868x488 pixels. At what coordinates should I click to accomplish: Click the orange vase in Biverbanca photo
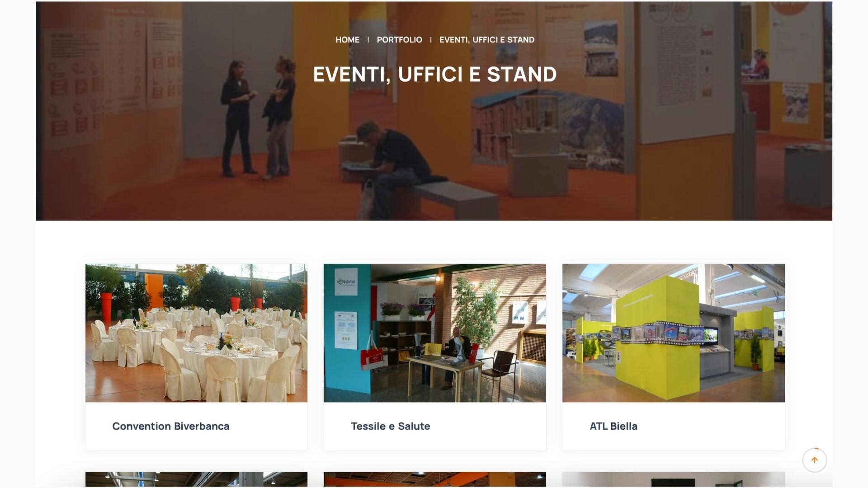105,306
